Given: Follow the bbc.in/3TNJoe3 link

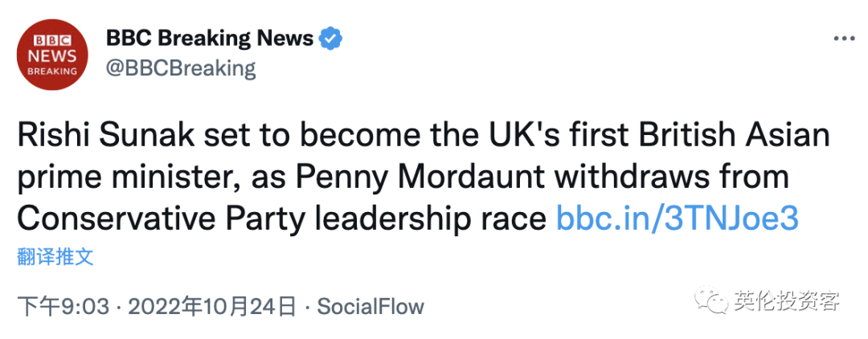Looking at the screenshot, I should 677,219.
